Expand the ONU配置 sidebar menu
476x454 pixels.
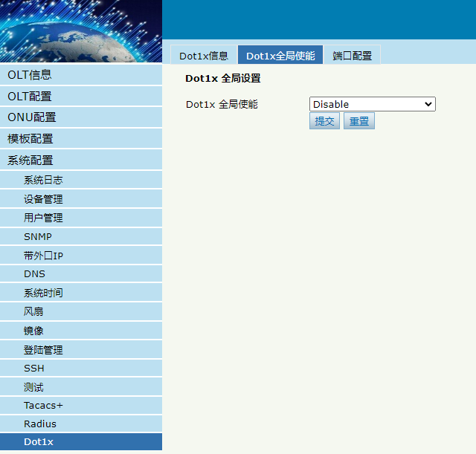pyautogui.click(x=81, y=117)
